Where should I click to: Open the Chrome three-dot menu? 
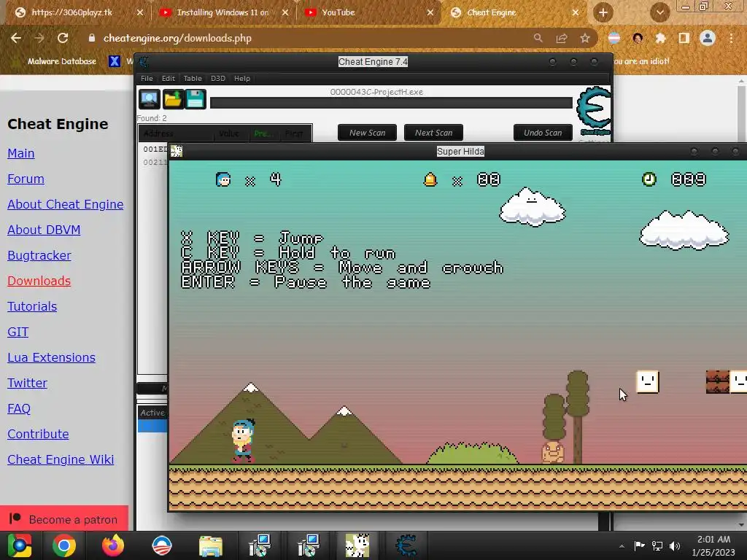[x=731, y=38]
